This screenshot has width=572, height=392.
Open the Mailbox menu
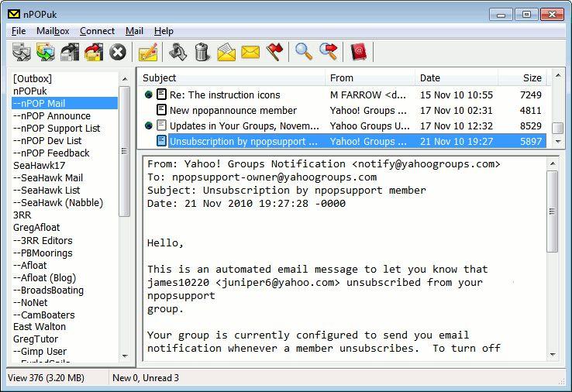click(53, 31)
